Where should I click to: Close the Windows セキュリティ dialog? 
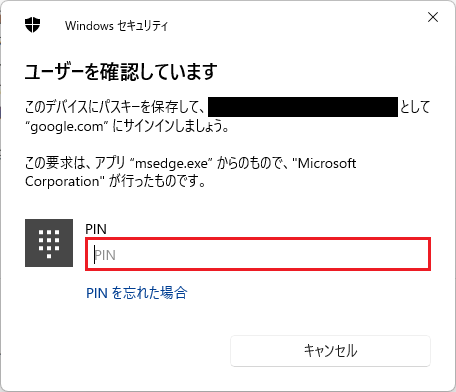pyautogui.click(x=433, y=17)
